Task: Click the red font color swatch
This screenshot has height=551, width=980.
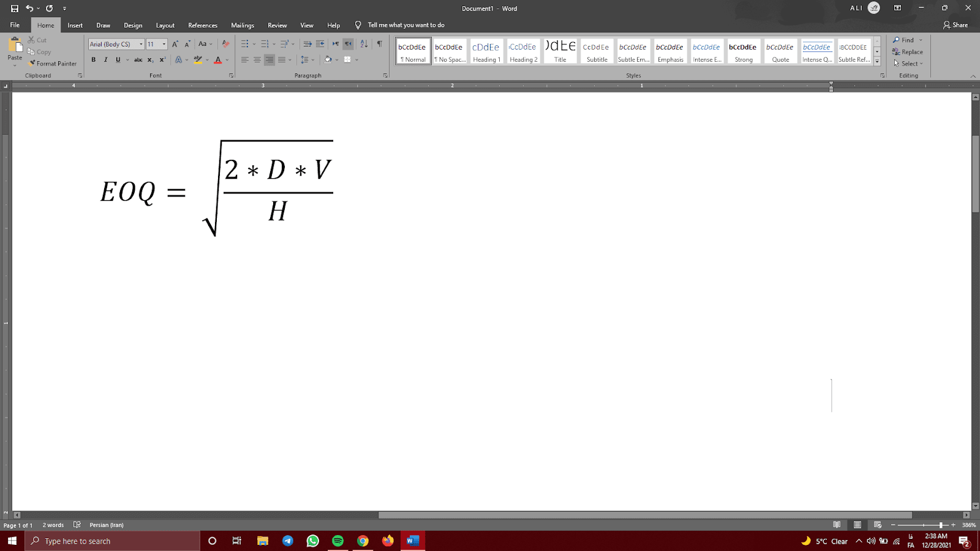Action: (218, 60)
